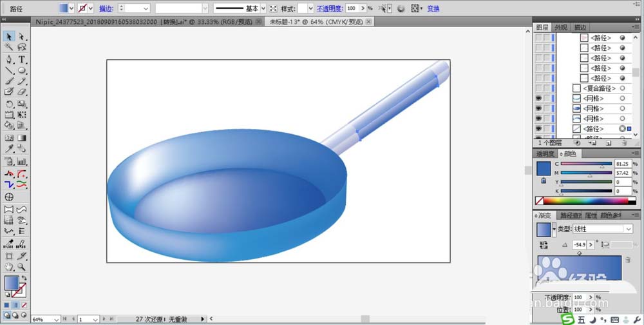Select the Lasso tool
Screen dimensions: 644x325
[x=21, y=47]
